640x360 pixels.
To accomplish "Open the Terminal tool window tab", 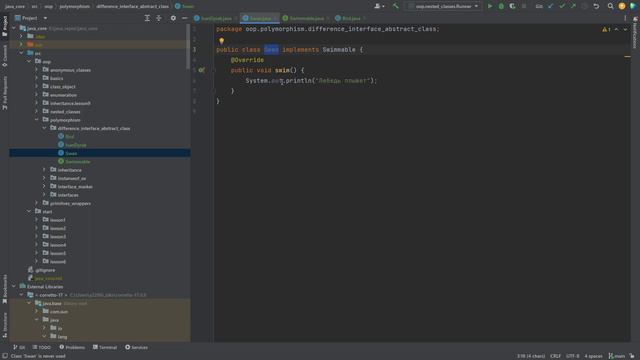I will coord(105,347).
